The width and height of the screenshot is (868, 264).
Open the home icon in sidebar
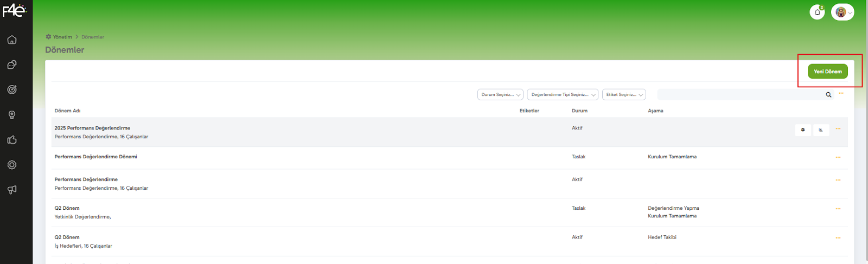tap(12, 40)
